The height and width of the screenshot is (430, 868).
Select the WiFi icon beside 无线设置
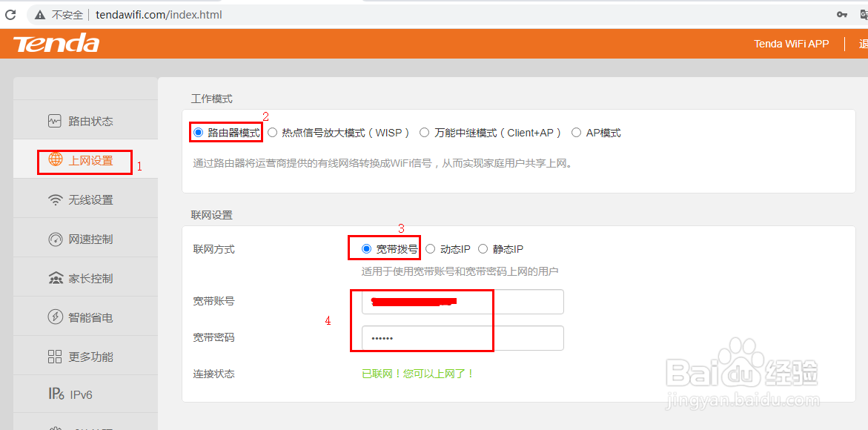[55, 199]
